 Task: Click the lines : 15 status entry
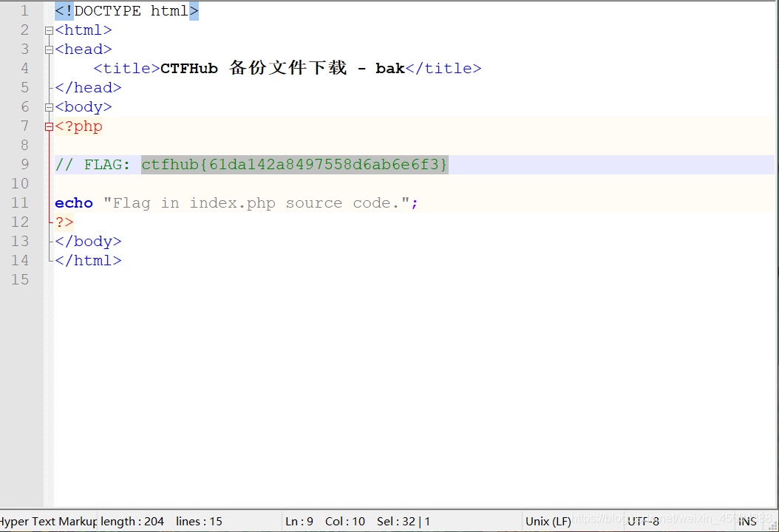click(x=200, y=522)
